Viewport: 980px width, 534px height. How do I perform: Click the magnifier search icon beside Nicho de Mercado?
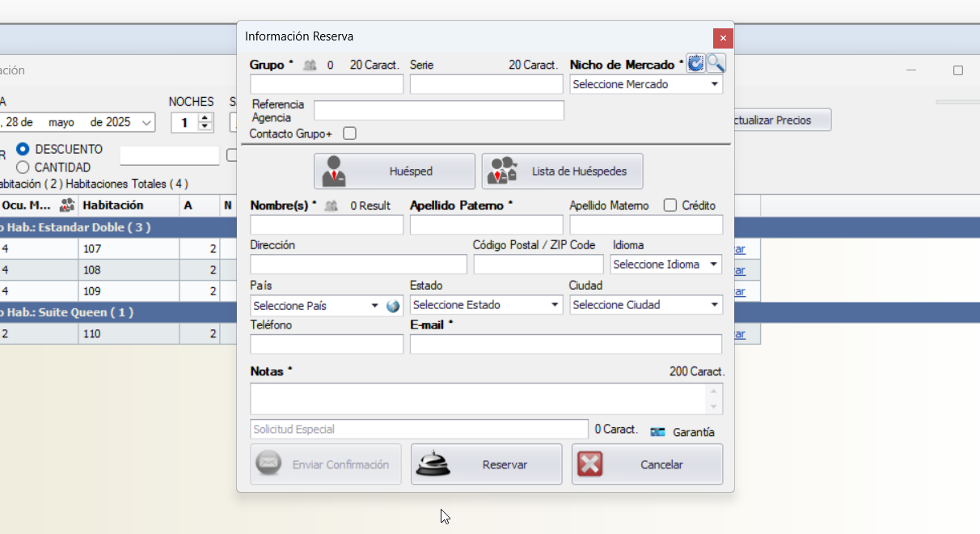tap(716, 63)
